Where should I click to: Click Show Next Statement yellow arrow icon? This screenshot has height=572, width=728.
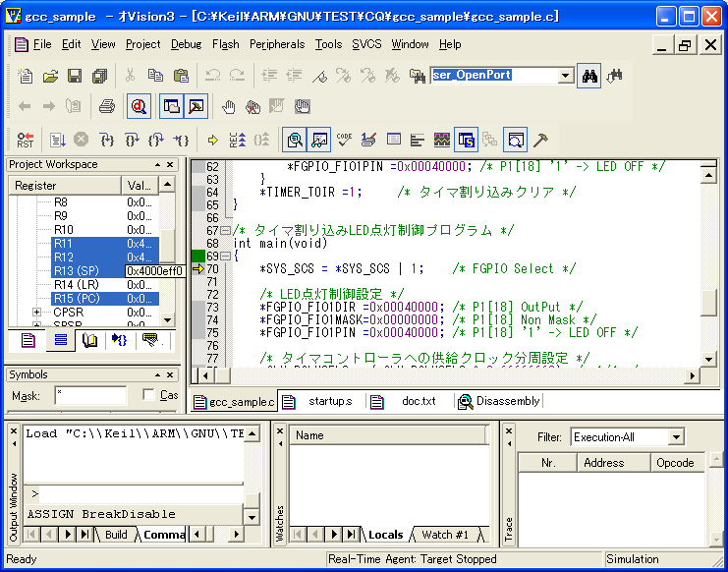[212, 140]
